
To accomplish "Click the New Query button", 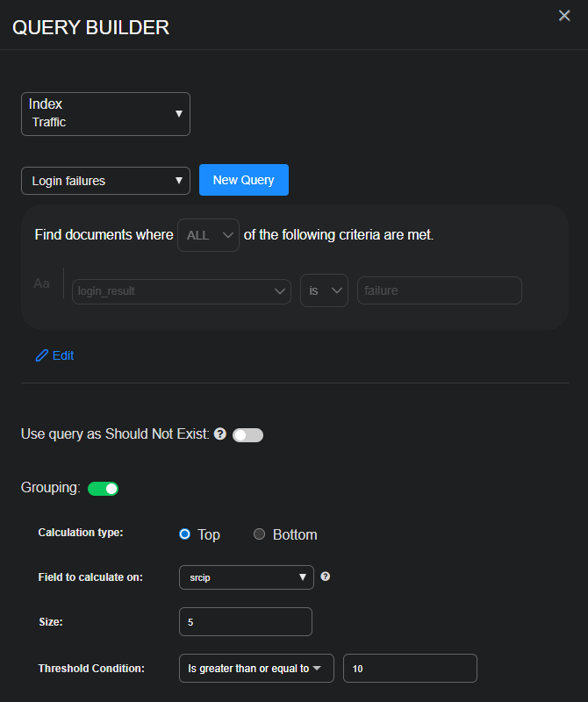I will [244, 180].
